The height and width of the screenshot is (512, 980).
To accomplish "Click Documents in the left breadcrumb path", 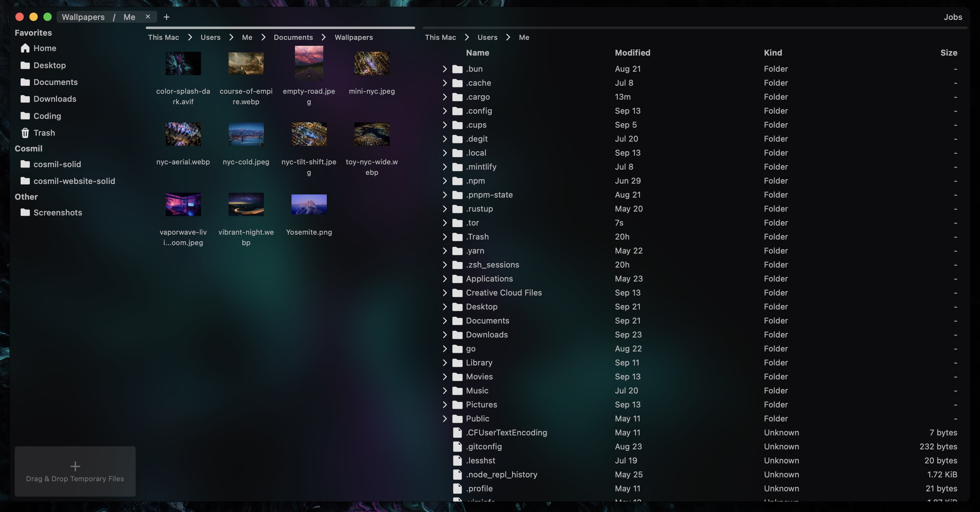I will (x=293, y=37).
